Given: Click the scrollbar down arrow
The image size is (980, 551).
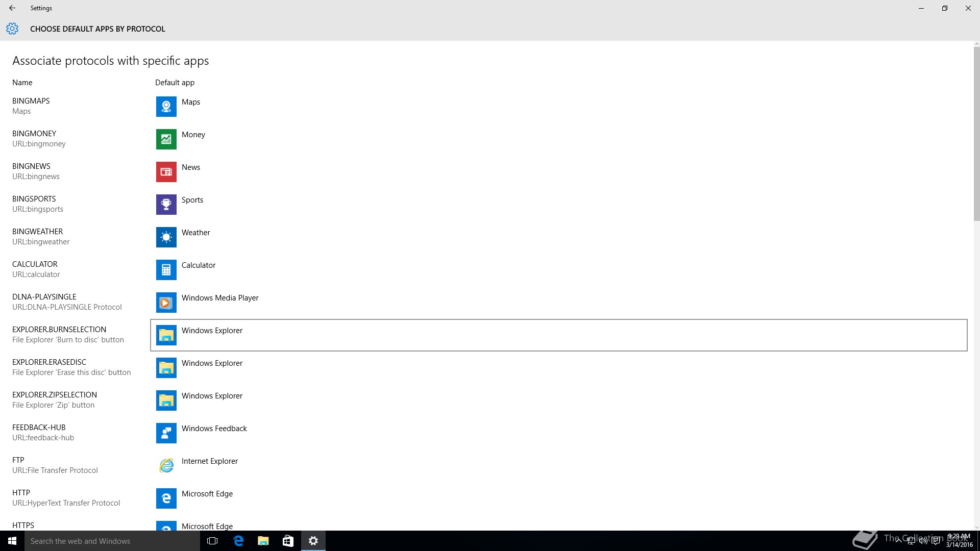Looking at the screenshot, I should 976,528.
